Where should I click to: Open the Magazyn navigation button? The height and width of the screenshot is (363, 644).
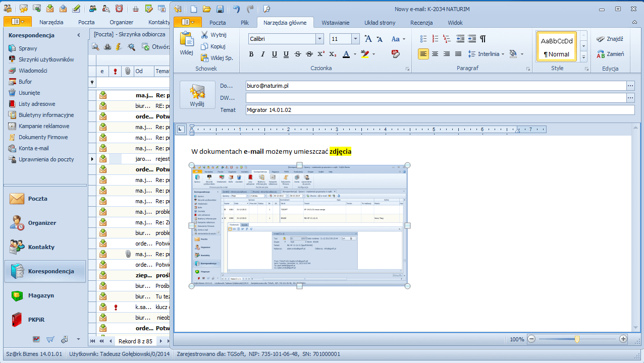pyautogui.click(x=45, y=295)
